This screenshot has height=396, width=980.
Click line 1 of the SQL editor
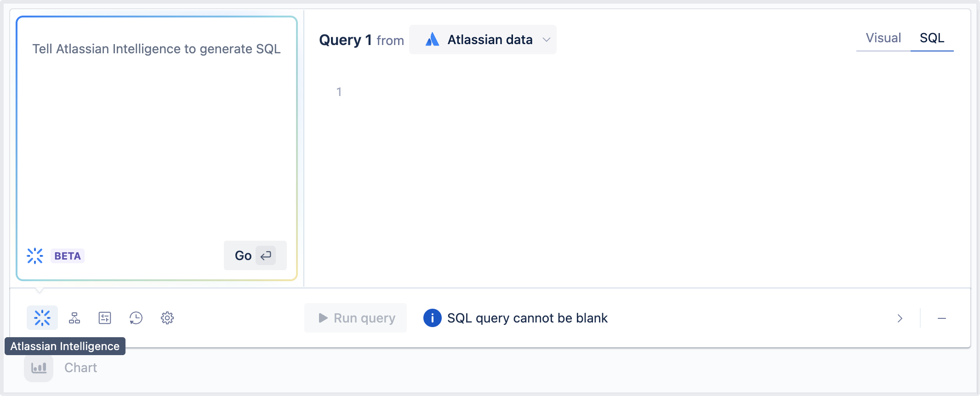click(644, 92)
